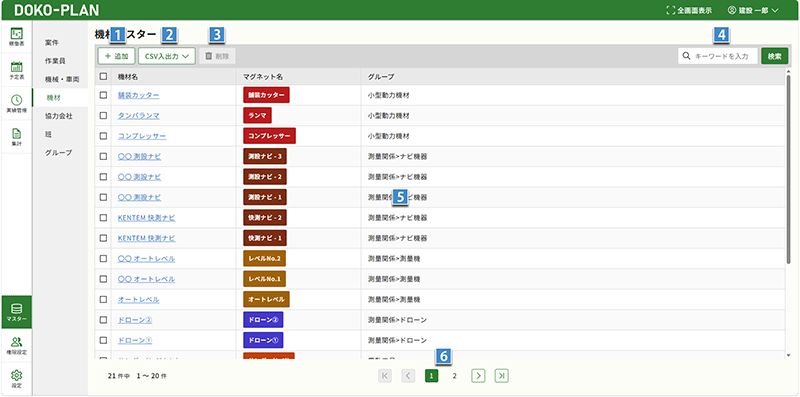The height and width of the screenshot is (397, 800).
Task: Click the red ランマ magnet tag
Action: pyautogui.click(x=258, y=115)
